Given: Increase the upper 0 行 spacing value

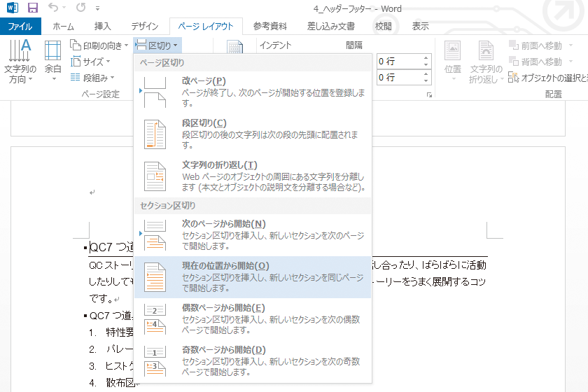Looking at the screenshot, I should click(x=426, y=58).
